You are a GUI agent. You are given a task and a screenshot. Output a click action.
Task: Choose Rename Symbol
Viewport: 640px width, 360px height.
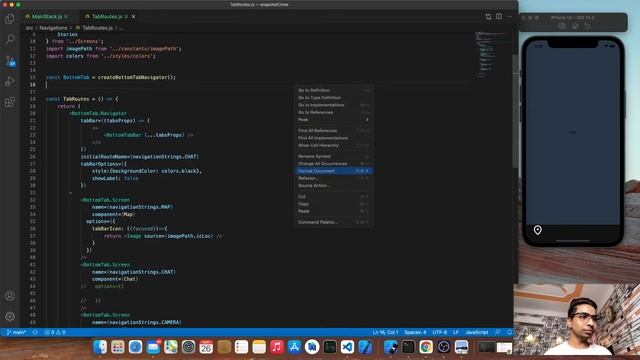pos(333,156)
